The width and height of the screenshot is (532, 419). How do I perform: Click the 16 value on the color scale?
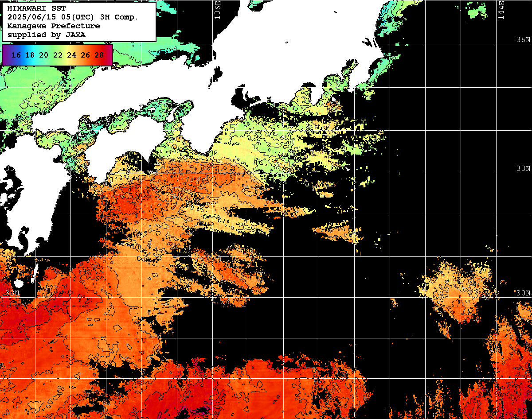click(x=16, y=55)
